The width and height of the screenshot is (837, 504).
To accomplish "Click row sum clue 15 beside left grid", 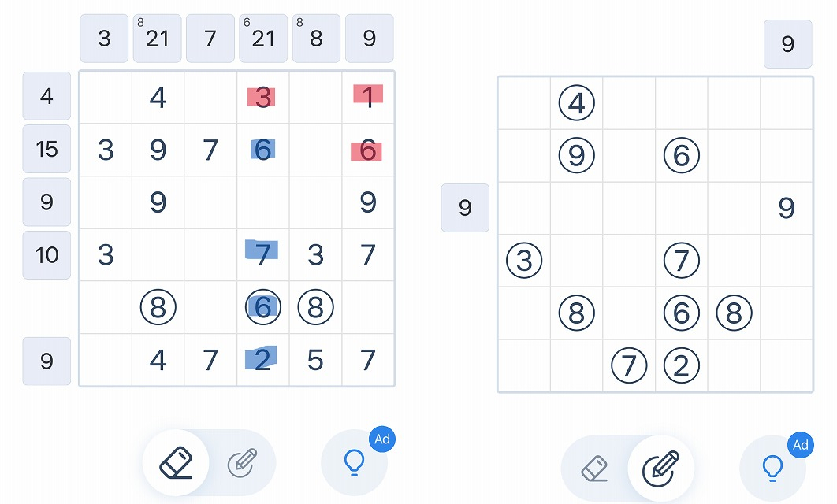I will [46, 149].
